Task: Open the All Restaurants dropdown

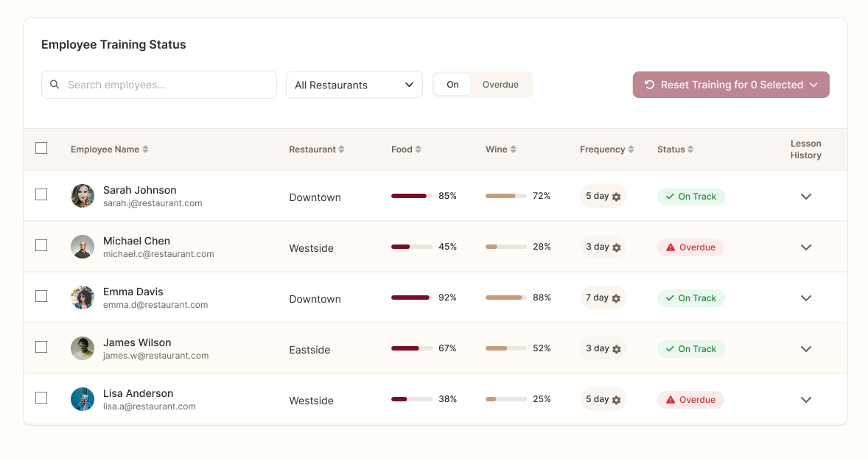Action: pos(354,85)
